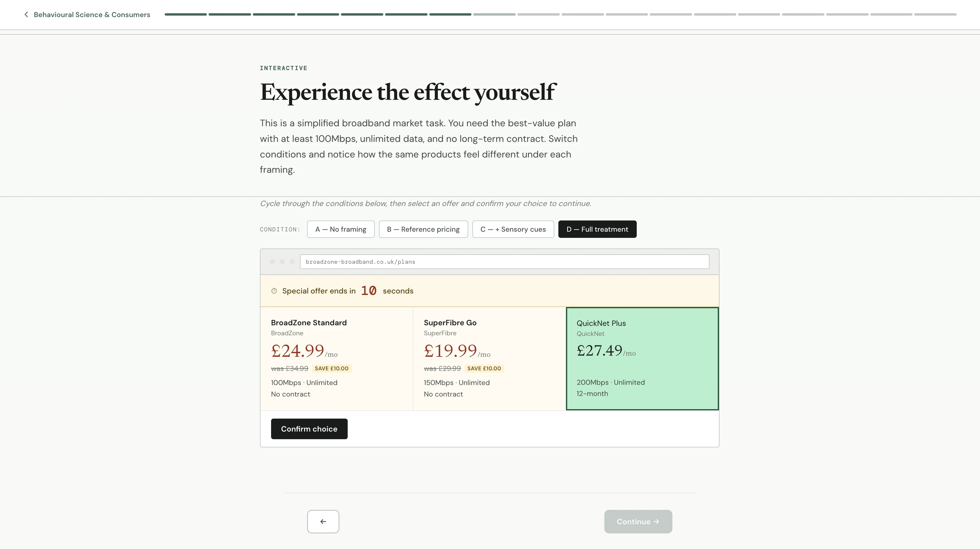
Task: Click the first segment of the progress bar
Action: (x=185, y=14)
